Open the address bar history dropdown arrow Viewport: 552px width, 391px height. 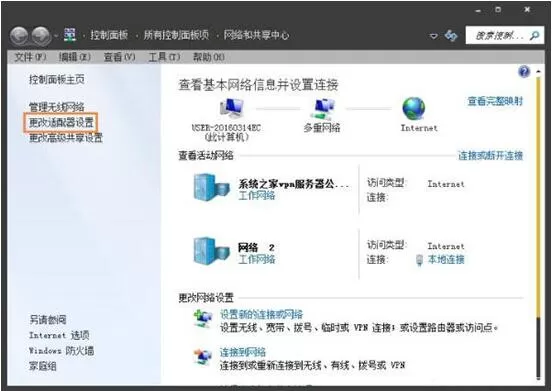(434, 36)
